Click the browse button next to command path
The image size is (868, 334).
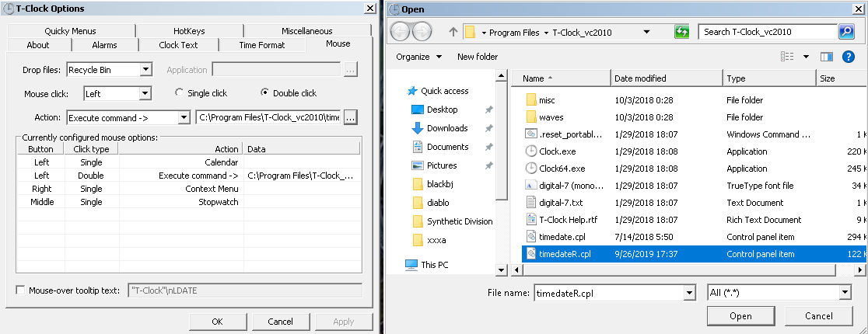coord(351,118)
